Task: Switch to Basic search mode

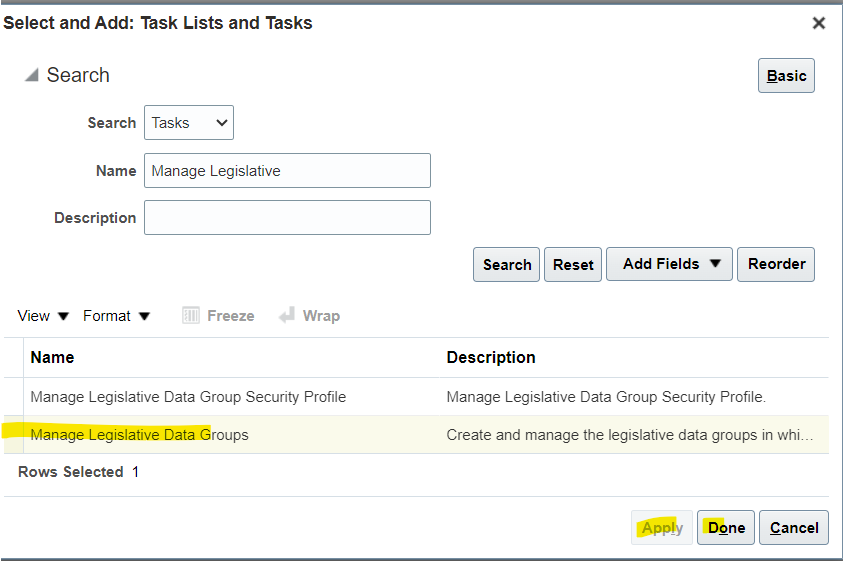Action: 786,76
